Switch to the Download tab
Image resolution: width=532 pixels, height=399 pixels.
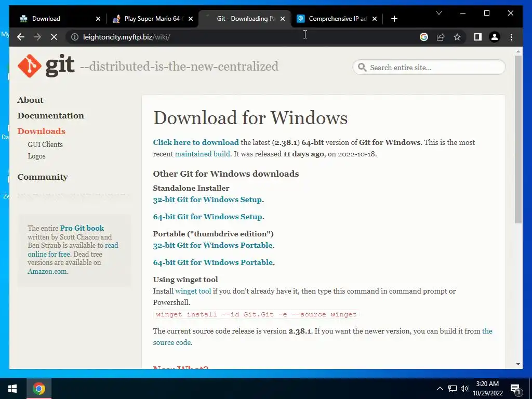[60, 19]
